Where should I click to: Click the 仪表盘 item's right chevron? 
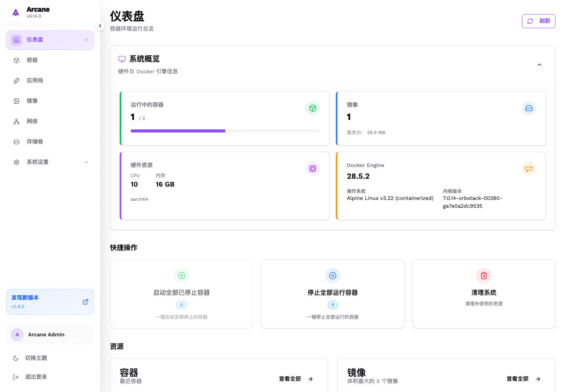coord(86,40)
